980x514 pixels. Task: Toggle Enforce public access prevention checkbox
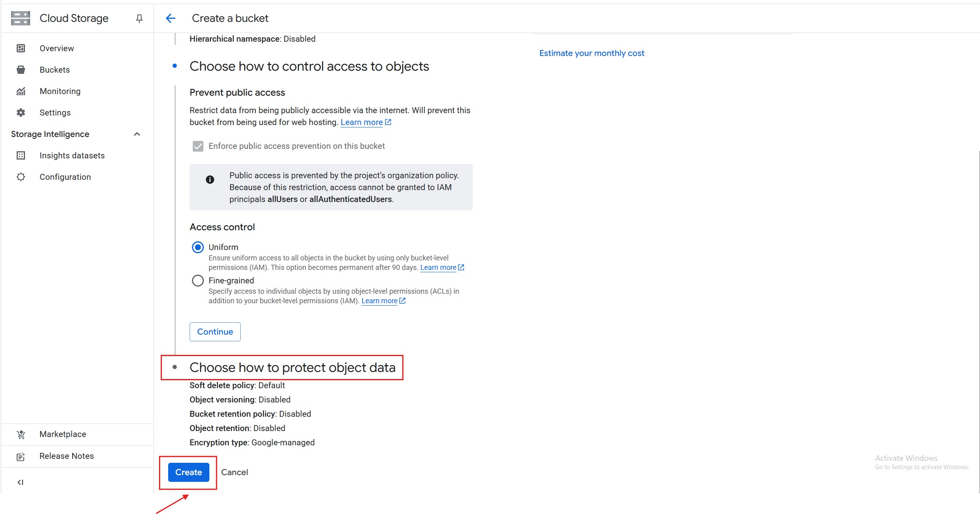click(x=198, y=146)
